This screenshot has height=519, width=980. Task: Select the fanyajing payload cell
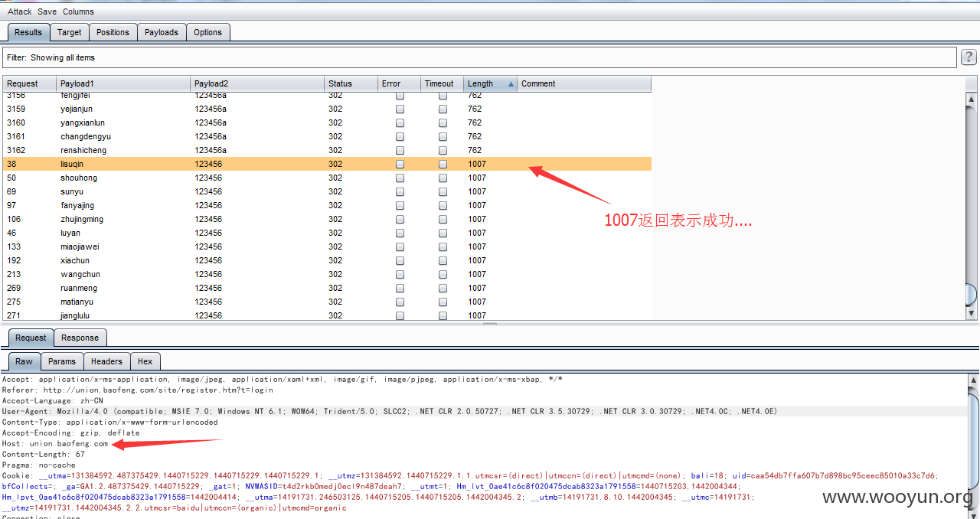pyautogui.click(x=123, y=205)
